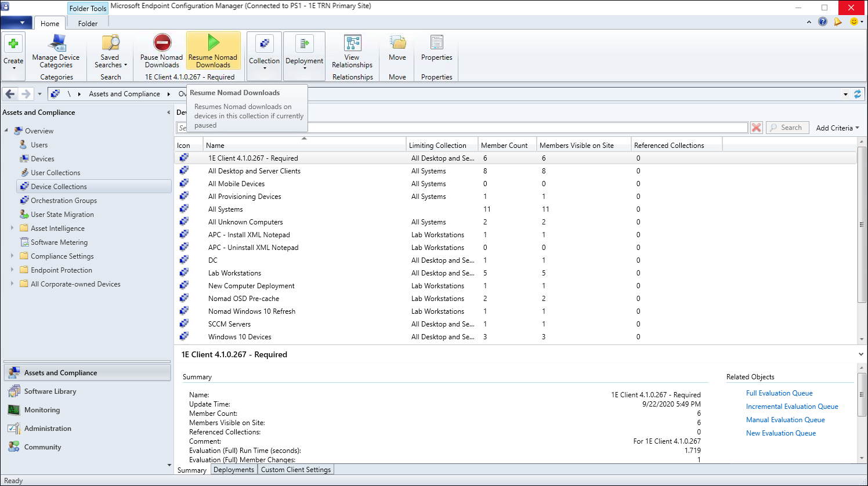Sort by the Member Count column header
Image resolution: width=868 pixels, height=486 pixels.
tap(504, 146)
